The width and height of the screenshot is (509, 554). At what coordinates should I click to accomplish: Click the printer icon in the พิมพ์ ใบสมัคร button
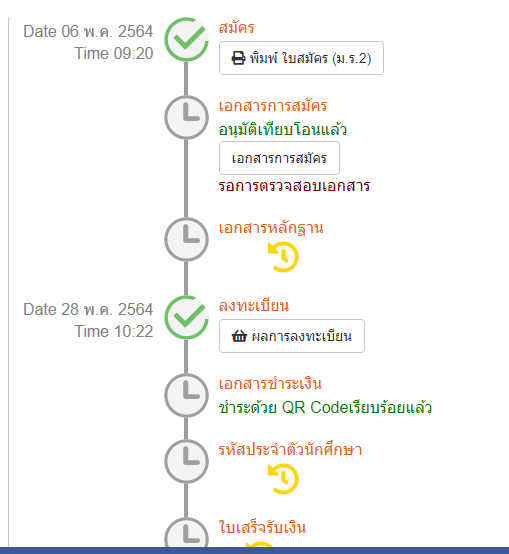pos(238,58)
